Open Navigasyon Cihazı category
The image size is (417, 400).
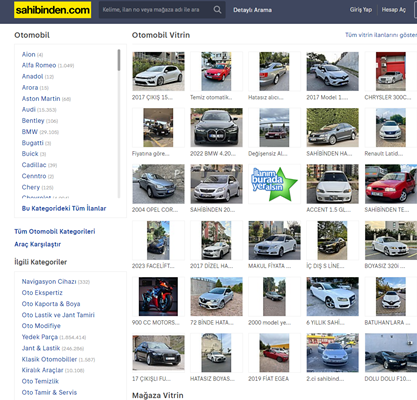tap(49, 282)
